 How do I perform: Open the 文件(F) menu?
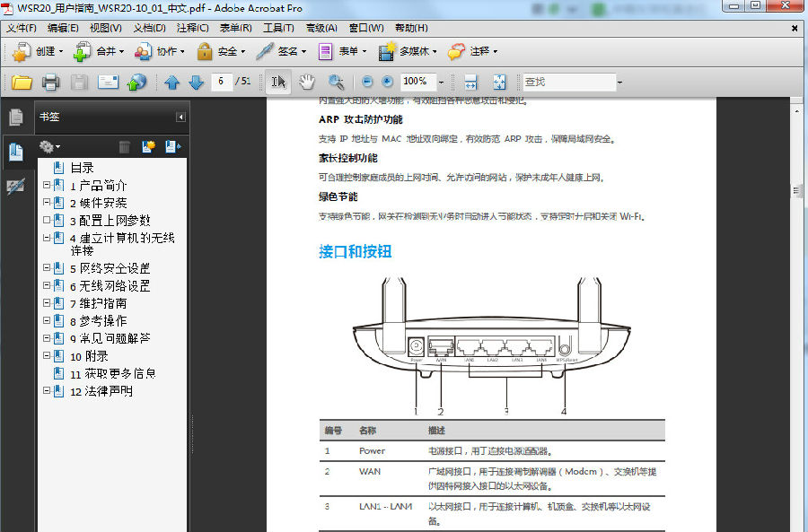coord(22,28)
